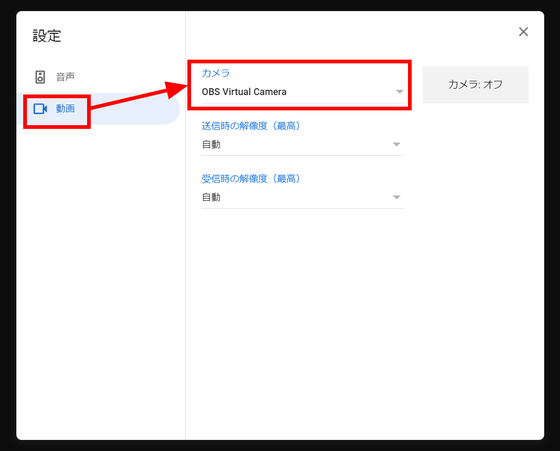The image size is (560, 451).
Task: Click the arrow in the OBS Virtual Camera dropdown
Action: [400, 92]
